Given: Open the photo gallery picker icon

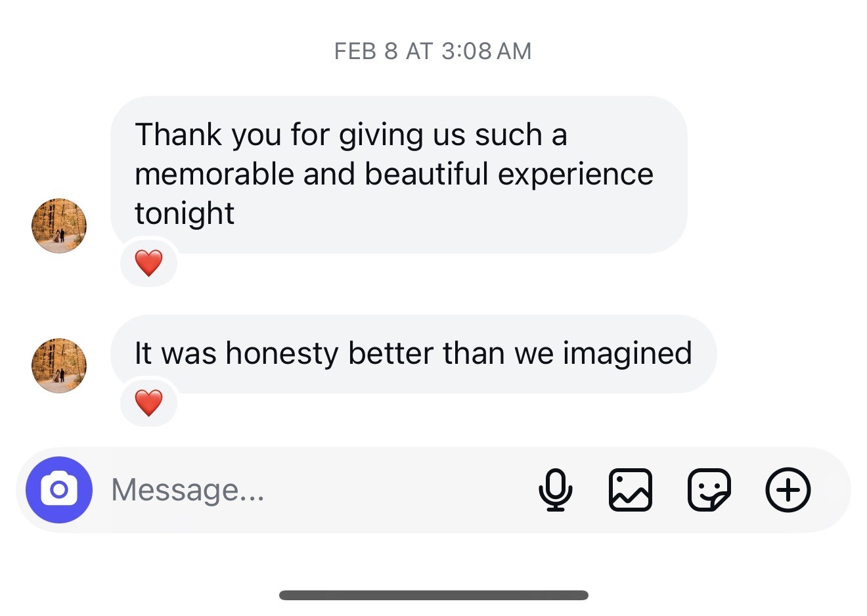Looking at the screenshot, I should [631, 490].
